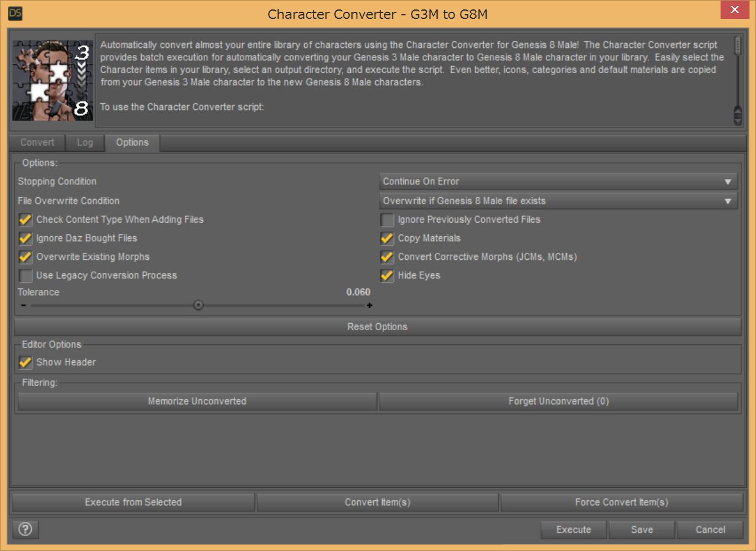Enable Ignore Previously Converted Files
Image resolution: width=756 pixels, height=551 pixels.
point(387,220)
